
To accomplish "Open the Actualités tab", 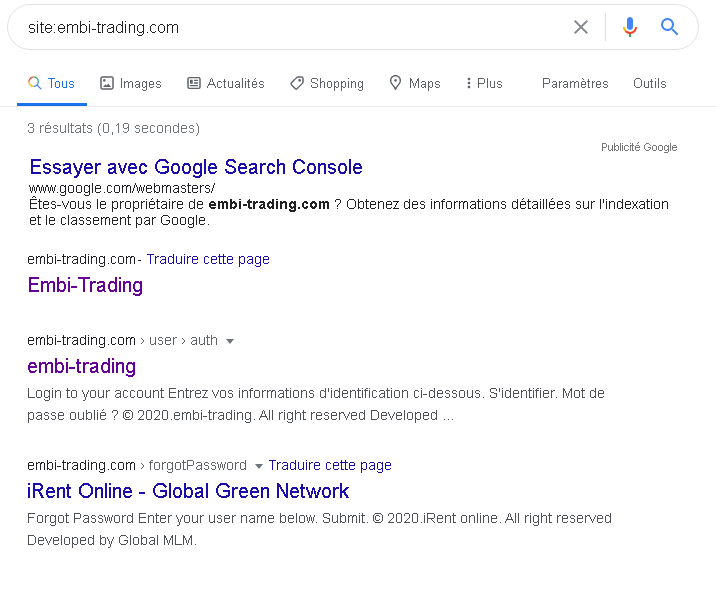I will (226, 84).
